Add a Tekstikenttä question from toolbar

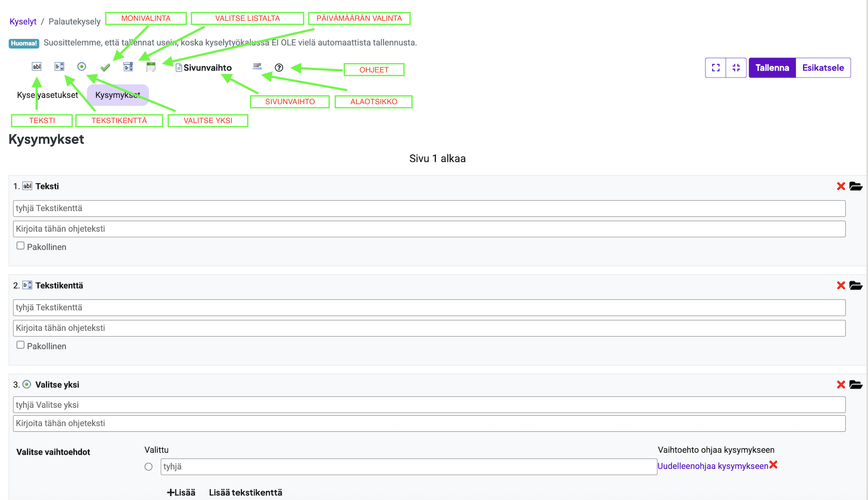point(59,67)
